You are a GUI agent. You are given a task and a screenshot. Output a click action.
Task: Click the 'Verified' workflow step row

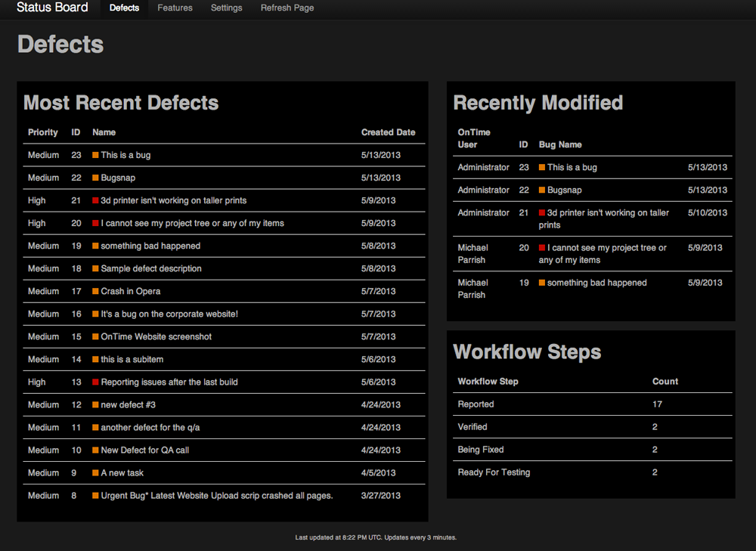point(593,426)
